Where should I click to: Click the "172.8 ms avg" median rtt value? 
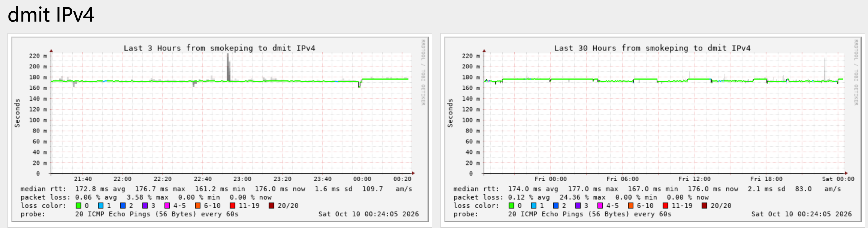100,189
